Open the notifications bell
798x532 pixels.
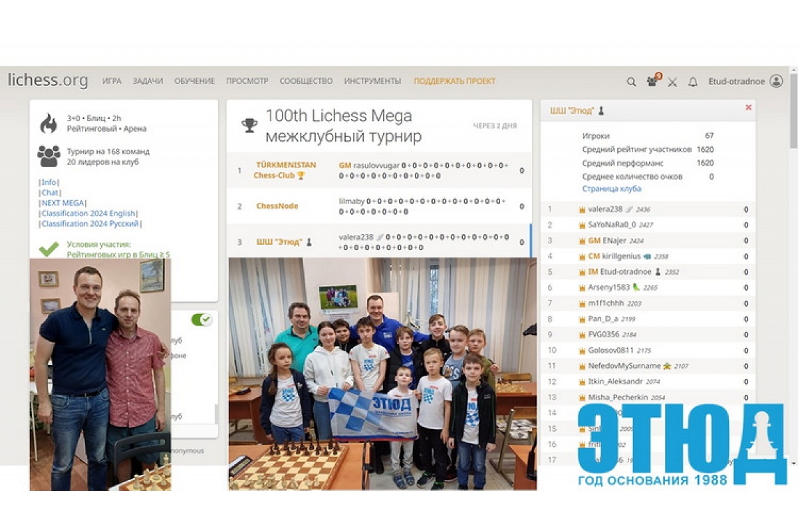click(692, 82)
